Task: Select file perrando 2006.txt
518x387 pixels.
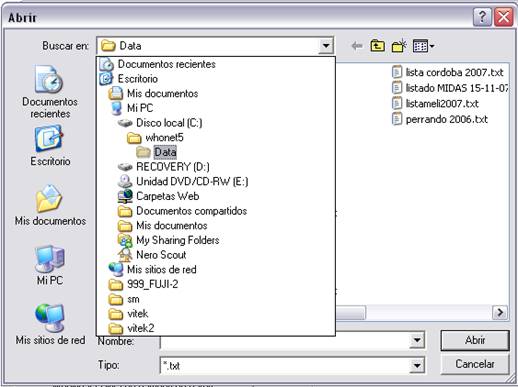Action: click(x=440, y=119)
